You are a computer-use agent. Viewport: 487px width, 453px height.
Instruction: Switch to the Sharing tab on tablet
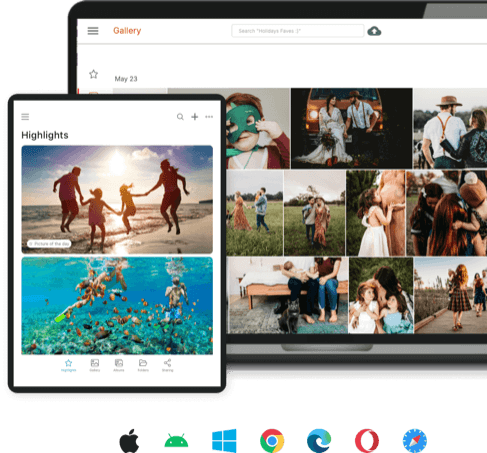click(168, 365)
